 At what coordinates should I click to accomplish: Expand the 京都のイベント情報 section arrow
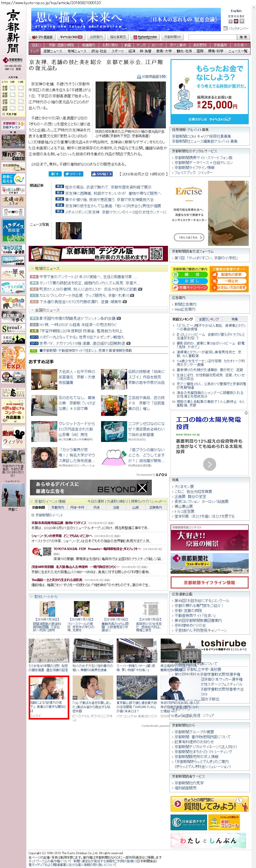tap(32, 501)
